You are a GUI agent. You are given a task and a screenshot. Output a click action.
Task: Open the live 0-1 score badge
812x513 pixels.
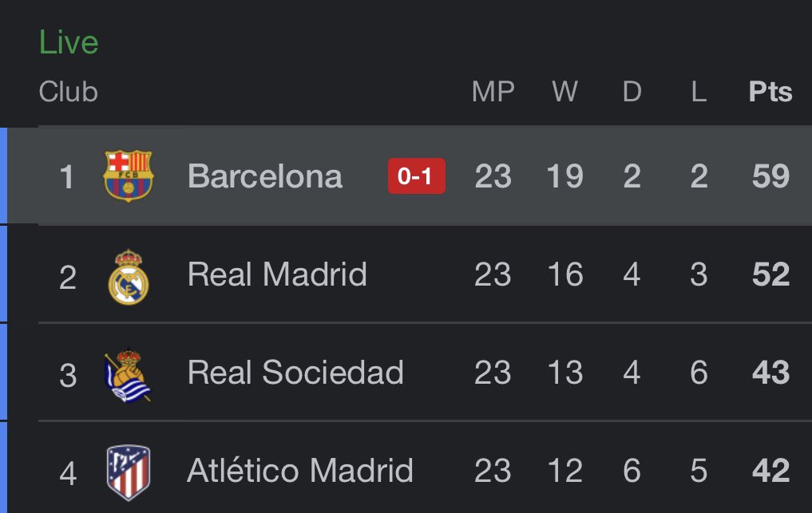pyautogui.click(x=416, y=176)
